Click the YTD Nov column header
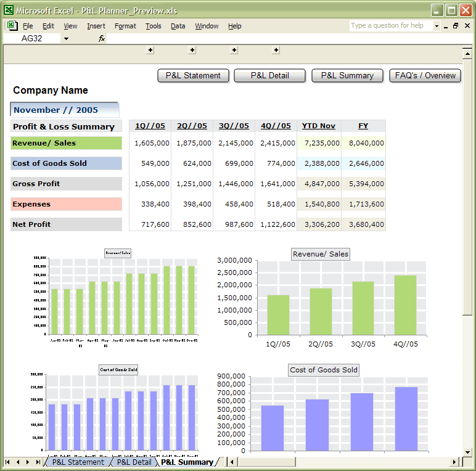Image resolution: width=476 pixels, height=471 pixels. 319,126
